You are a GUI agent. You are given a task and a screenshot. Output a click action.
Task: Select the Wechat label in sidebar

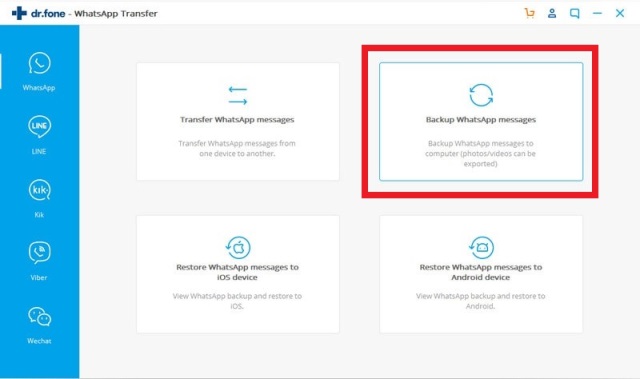pyautogui.click(x=39, y=341)
